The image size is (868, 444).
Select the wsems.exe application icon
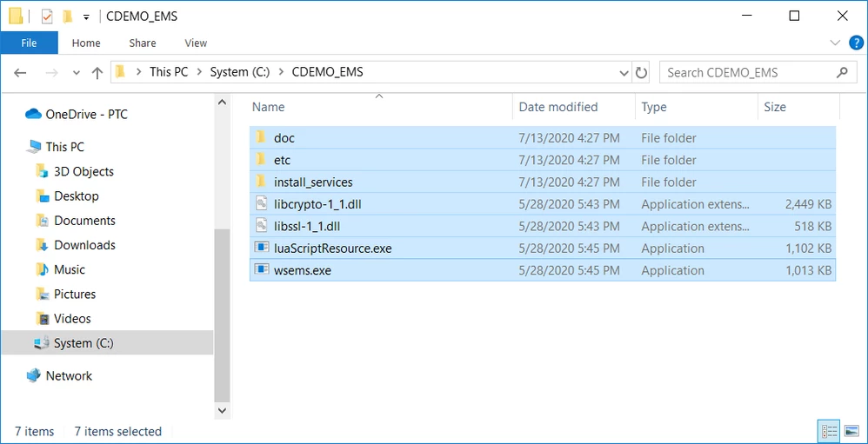(261, 269)
